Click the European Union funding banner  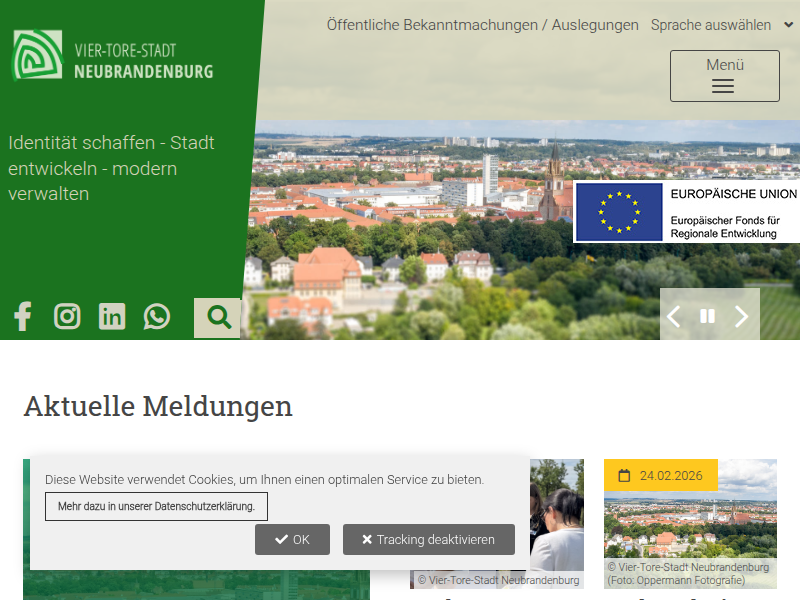[687, 212]
